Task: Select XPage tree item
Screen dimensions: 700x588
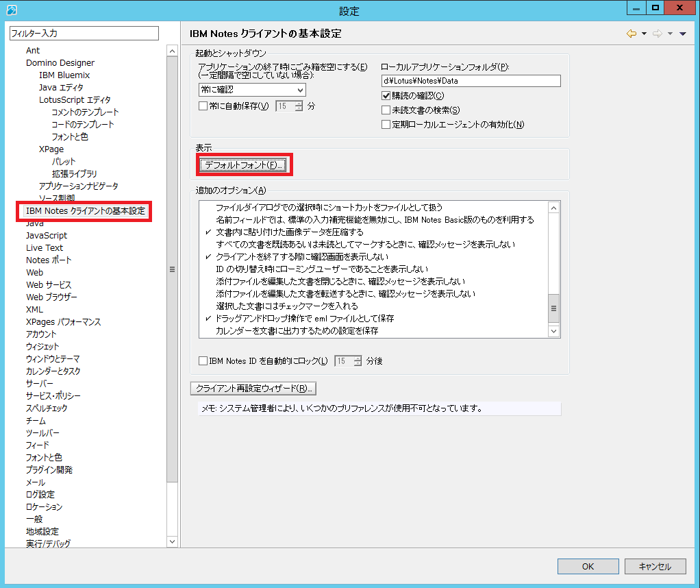Action: pos(51,149)
